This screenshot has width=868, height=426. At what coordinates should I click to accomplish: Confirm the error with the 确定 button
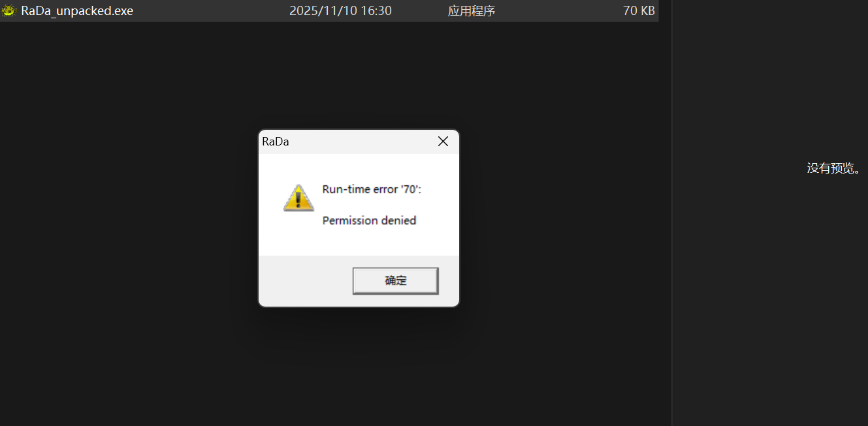(395, 281)
